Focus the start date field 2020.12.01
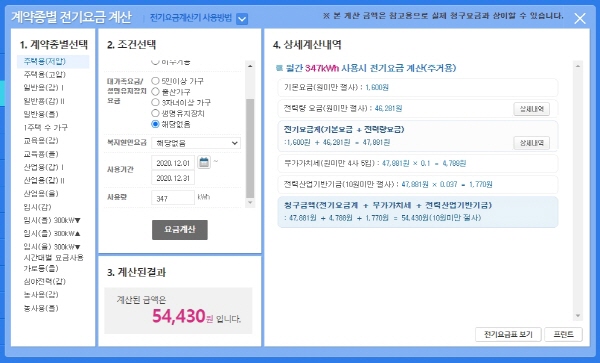 [173, 163]
